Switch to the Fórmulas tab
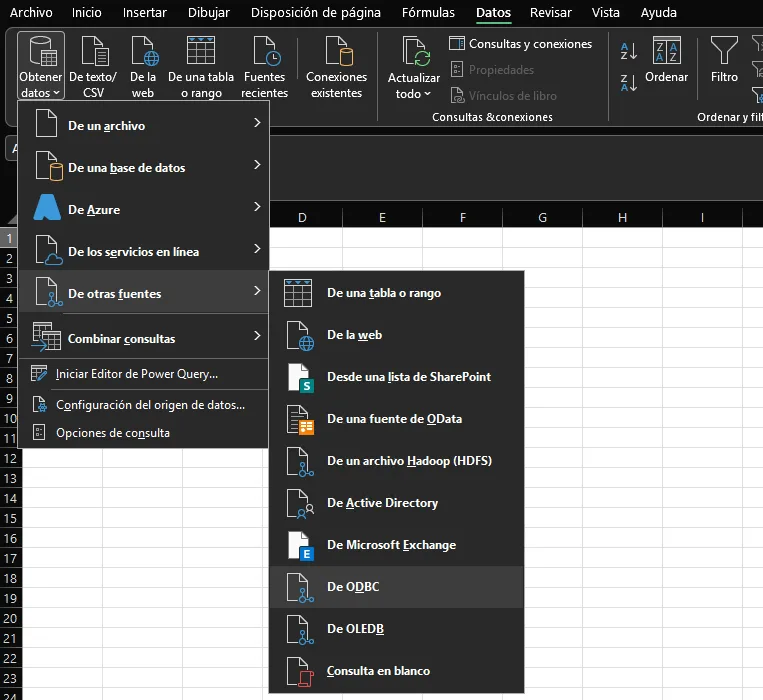Image resolution: width=763 pixels, height=700 pixels. point(428,13)
